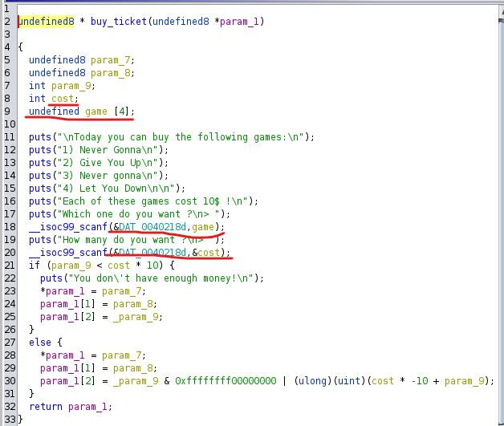Click the cost variable declaration on line 8

click(63, 98)
